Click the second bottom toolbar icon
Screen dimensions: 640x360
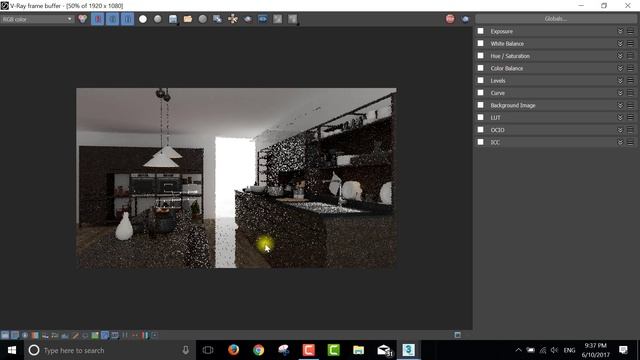[x=15, y=335]
